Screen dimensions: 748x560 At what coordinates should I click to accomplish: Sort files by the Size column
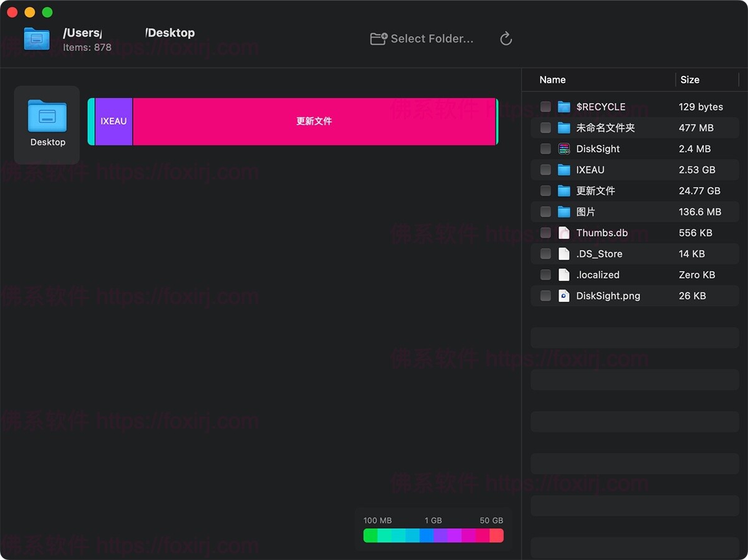(690, 80)
